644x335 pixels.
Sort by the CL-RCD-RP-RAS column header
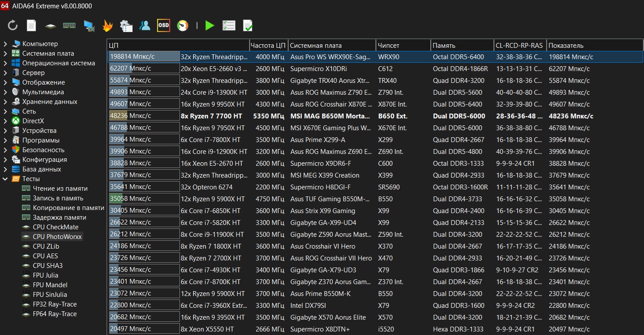click(x=520, y=46)
